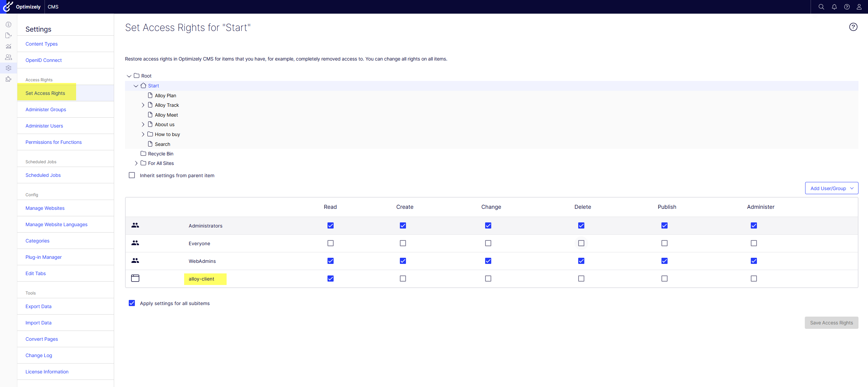Click Save Access Rights button
The width and height of the screenshot is (868, 387).
(x=832, y=323)
